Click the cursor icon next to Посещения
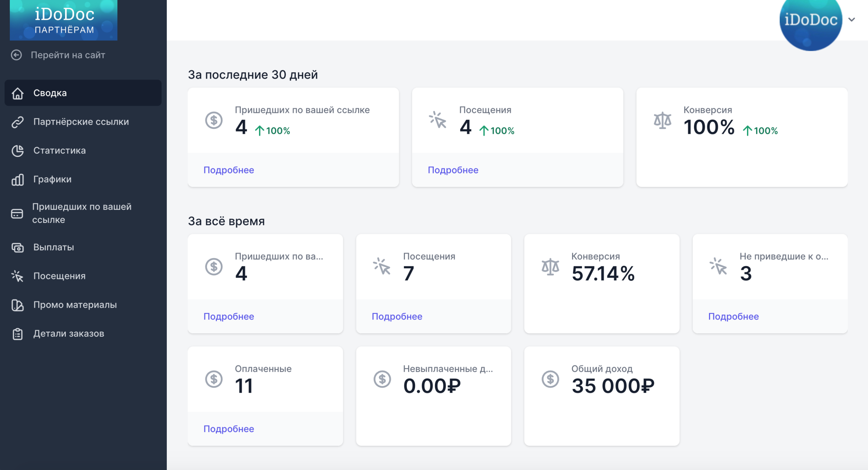Viewport: 868px width, 470px height. coord(17,276)
